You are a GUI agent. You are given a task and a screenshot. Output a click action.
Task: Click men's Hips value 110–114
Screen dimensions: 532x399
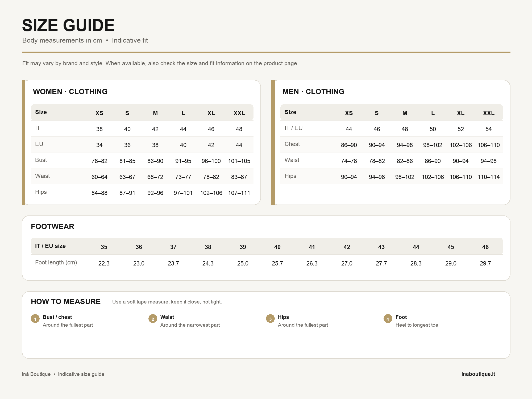point(489,177)
